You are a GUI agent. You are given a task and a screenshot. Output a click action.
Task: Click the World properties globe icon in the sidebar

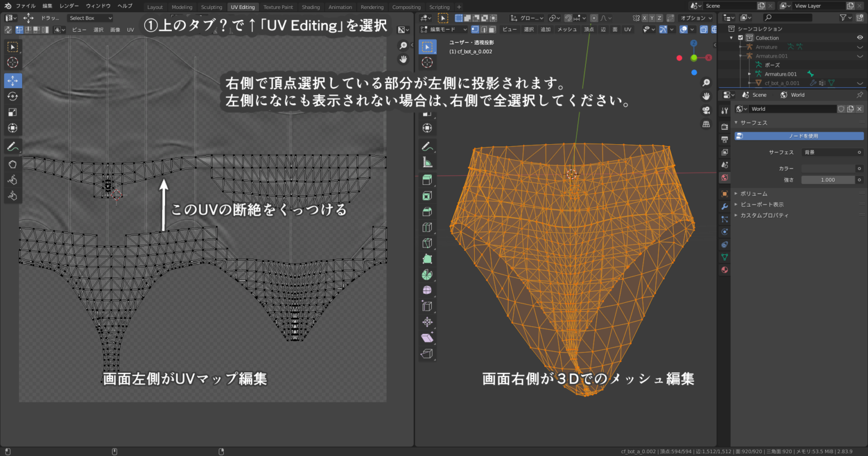(724, 177)
